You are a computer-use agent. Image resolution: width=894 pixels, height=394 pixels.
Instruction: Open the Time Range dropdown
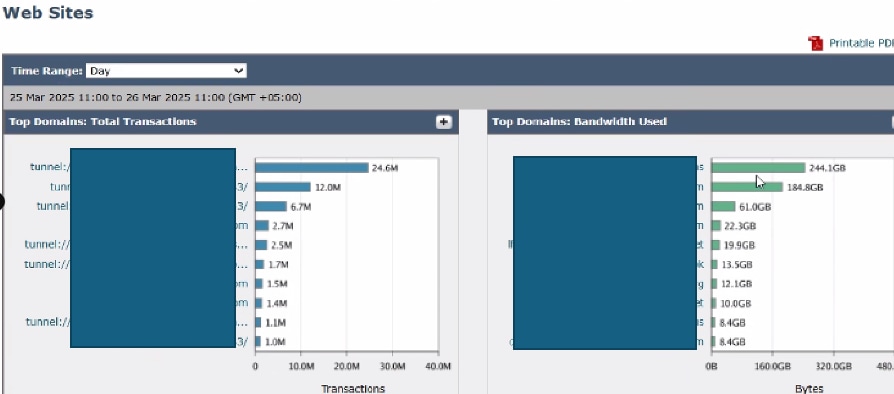click(x=166, y=71)
